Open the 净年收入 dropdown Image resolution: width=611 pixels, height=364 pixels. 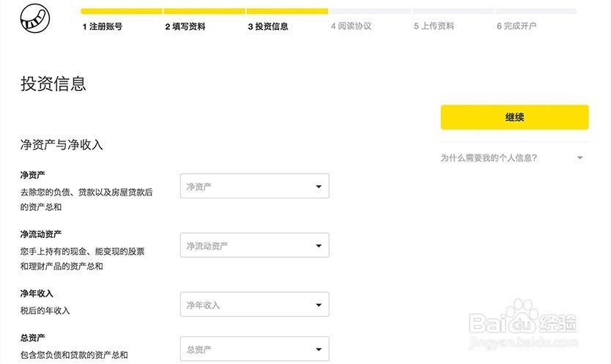coord(254,305)
